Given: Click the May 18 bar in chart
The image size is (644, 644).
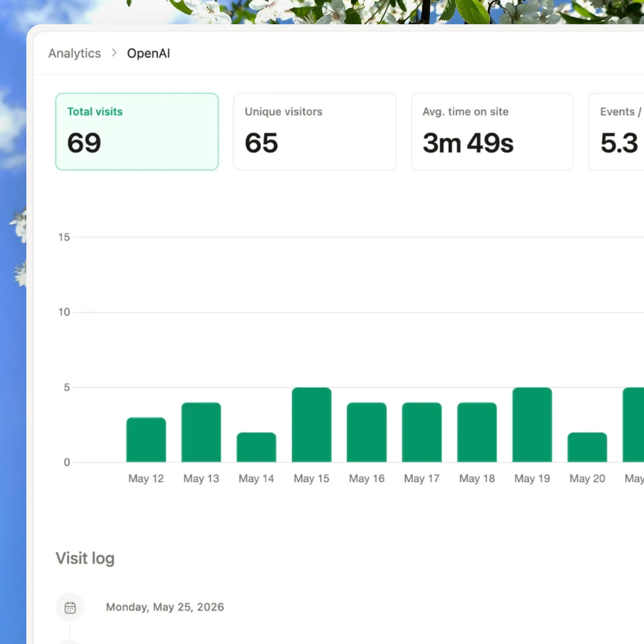Looking at the screenshot, I should pyautogui.click(x=477, y=432).
